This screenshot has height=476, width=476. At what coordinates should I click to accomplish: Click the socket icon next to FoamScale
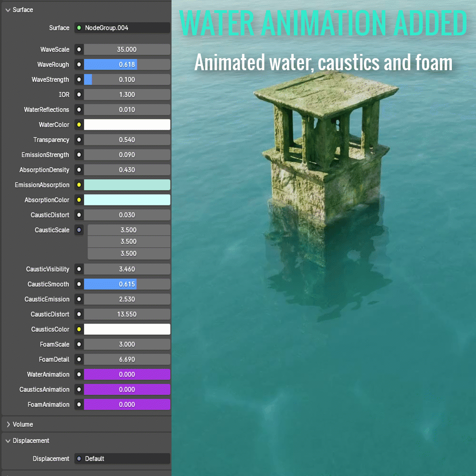tap(78, 344)
